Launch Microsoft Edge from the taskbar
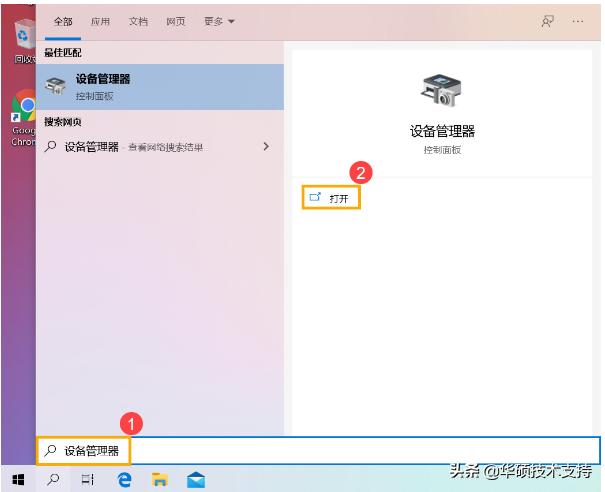Viewport: 605px width, 492px height. (x=124, y=480)
